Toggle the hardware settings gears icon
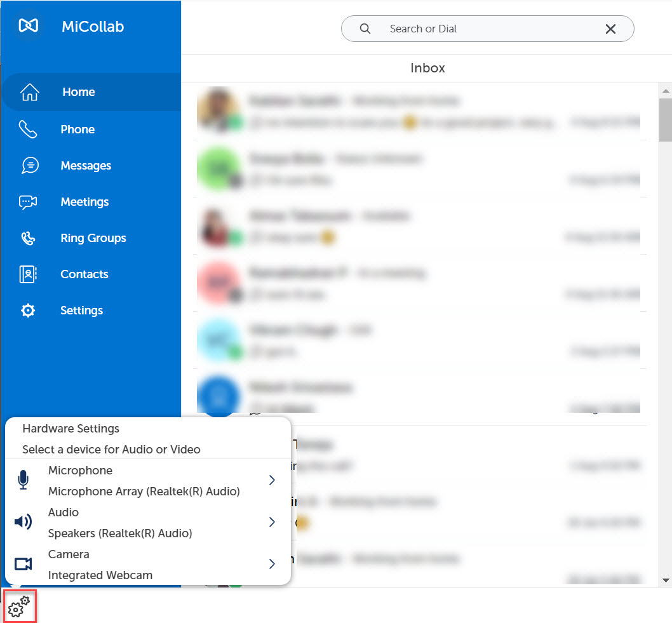Image resolution: width=672 pixels, height=623 pixels. coord(19,606)
